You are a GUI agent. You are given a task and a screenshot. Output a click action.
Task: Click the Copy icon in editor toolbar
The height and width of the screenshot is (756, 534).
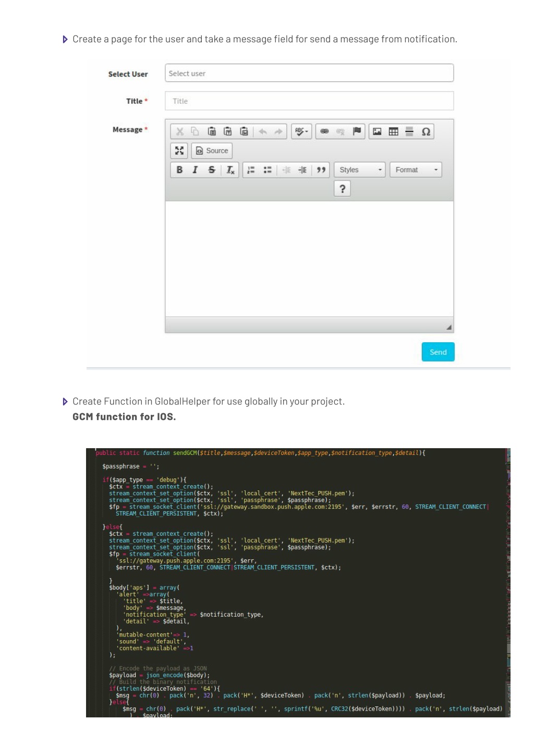(x=195, y=131)
